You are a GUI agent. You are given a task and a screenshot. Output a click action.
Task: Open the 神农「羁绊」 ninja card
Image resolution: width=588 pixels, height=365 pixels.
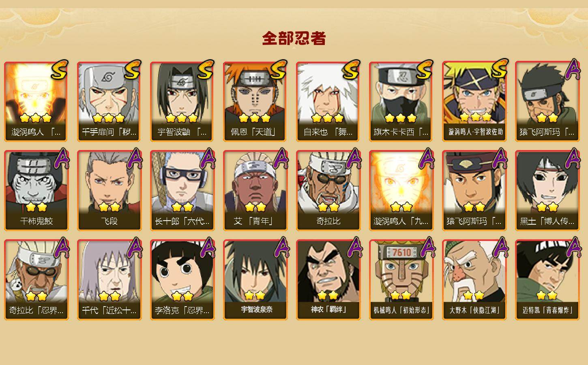pyautogui.click(x=328, y=280)
